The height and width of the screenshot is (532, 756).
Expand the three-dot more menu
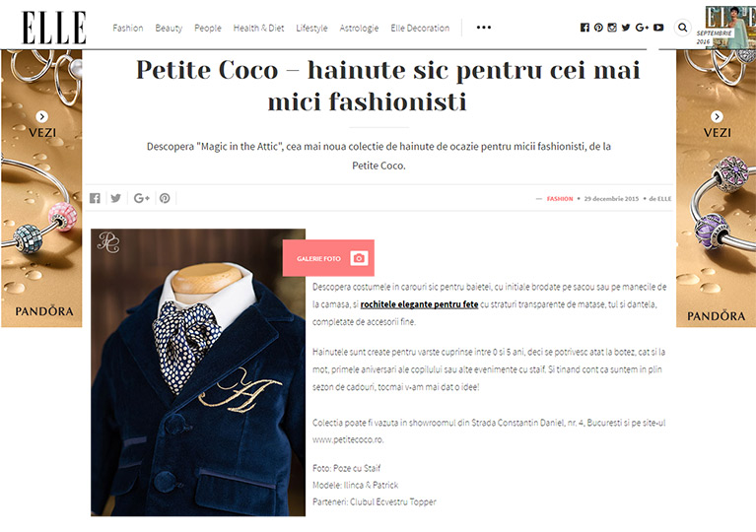click(x=484, y=28)
